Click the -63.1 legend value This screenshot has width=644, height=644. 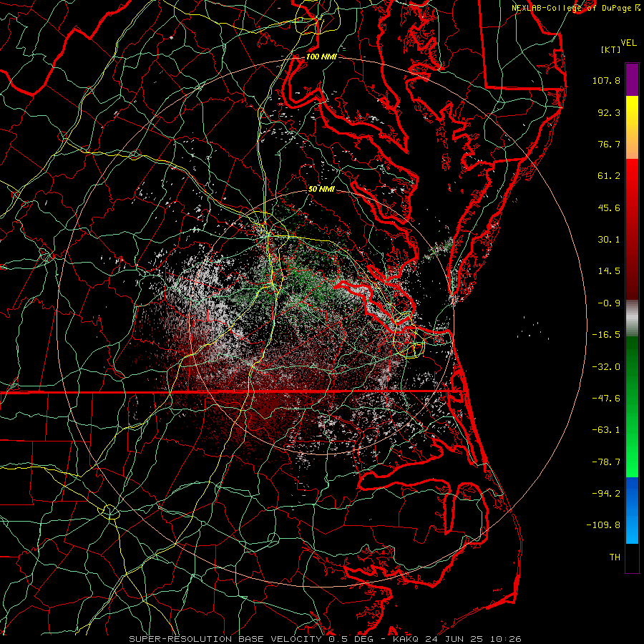pyautogui.click(x=606, y=430)
